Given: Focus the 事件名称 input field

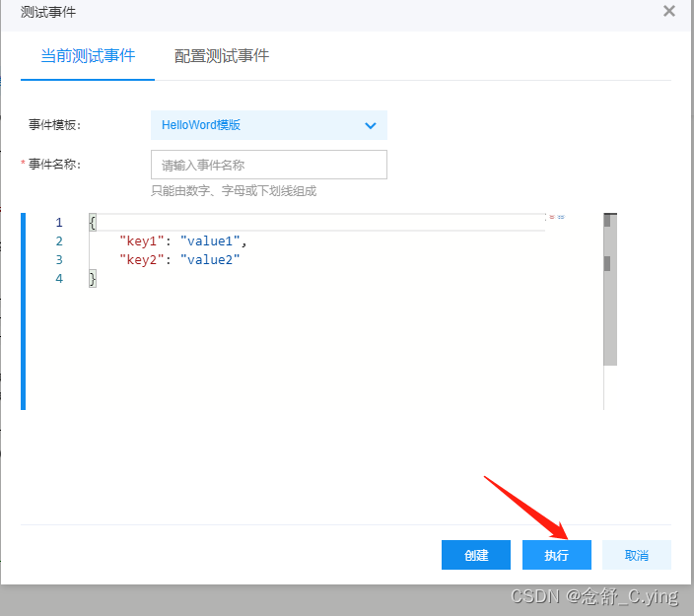Looking at the screenshot, I should 269,165.
